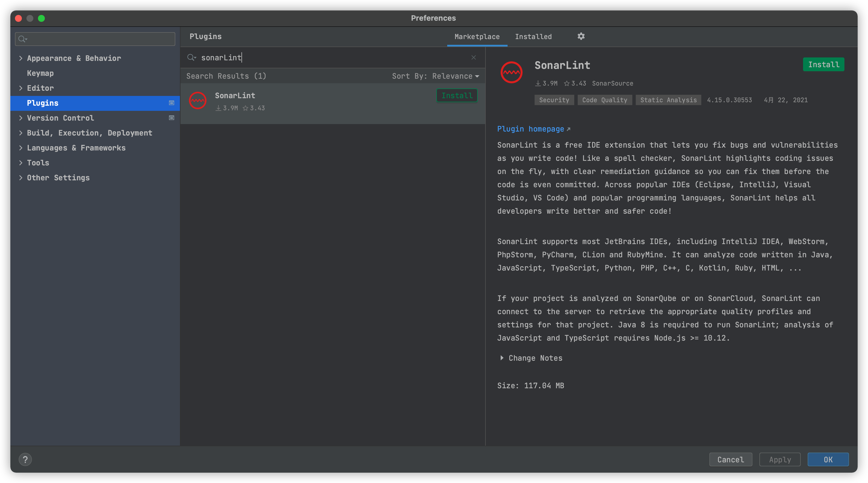Screen dimensions: 868x483
Task: Expand the Tools section
Action: pyautogui.click(x=21, y=163)
